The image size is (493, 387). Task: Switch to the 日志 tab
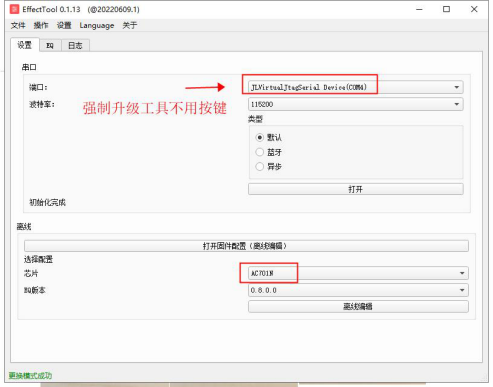click(75, 46)
